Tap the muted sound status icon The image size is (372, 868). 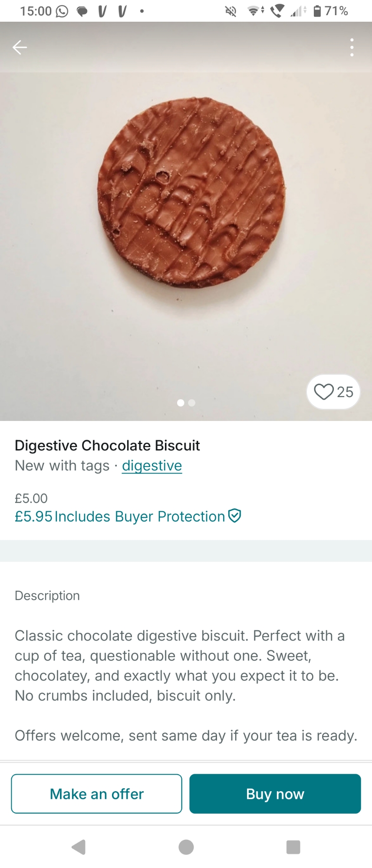pyautogui.click(x=230, y=11)
